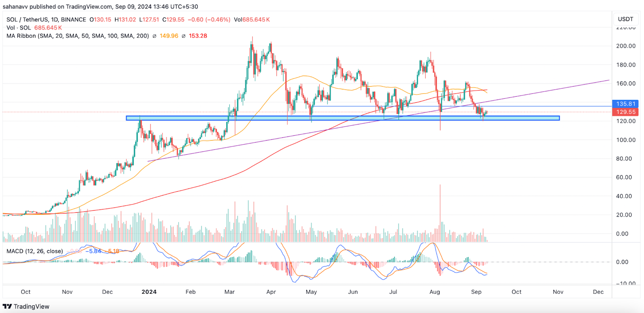Click the 180.00 price axis label

(x=626, y=65)
